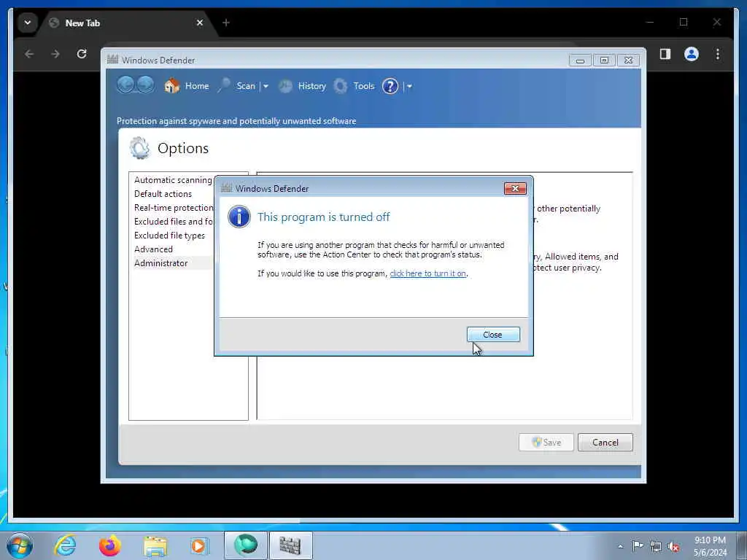Open Windows Explorer folder on taskbar
Image resolution: width=747 pixels, height=560 pixels.
tap(155, 545)
